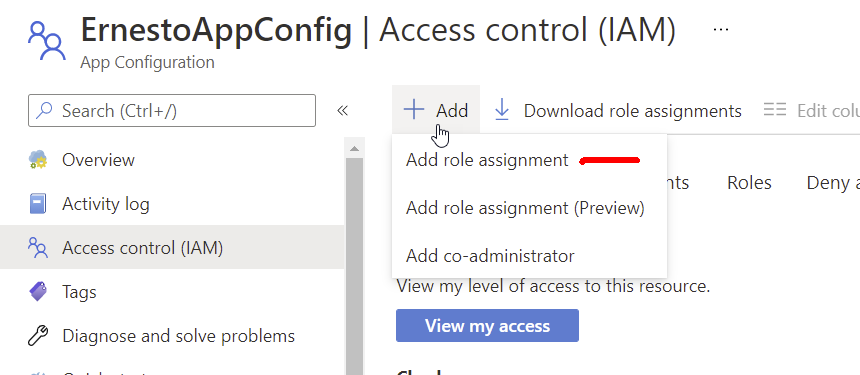Screen dimensions: 860x375
Task: Focus the Search (Ctrl+/) input field
Action: [172, 111]
